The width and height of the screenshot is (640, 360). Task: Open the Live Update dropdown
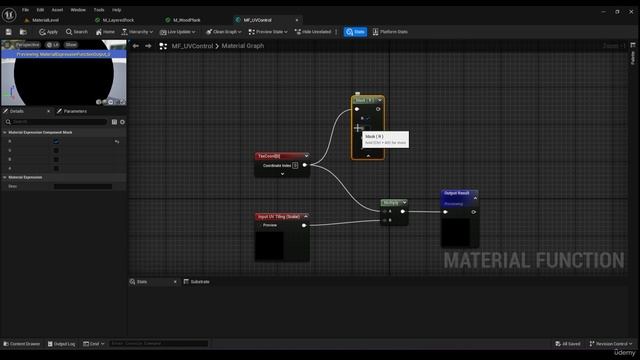[x=178, y=32]
